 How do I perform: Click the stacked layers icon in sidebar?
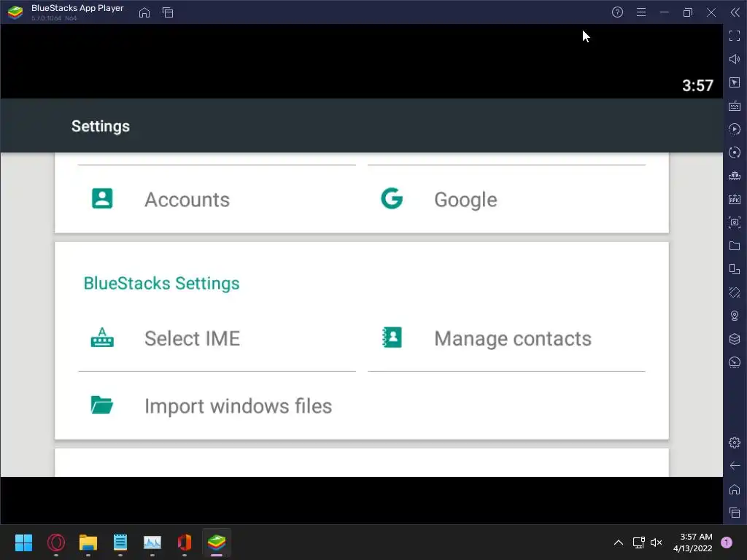point(735,339)
